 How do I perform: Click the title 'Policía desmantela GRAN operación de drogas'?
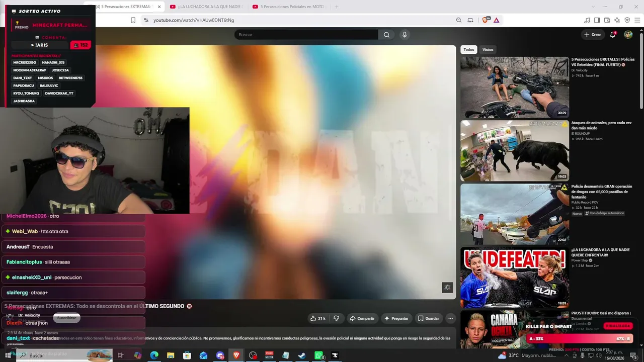pos(602,192)
